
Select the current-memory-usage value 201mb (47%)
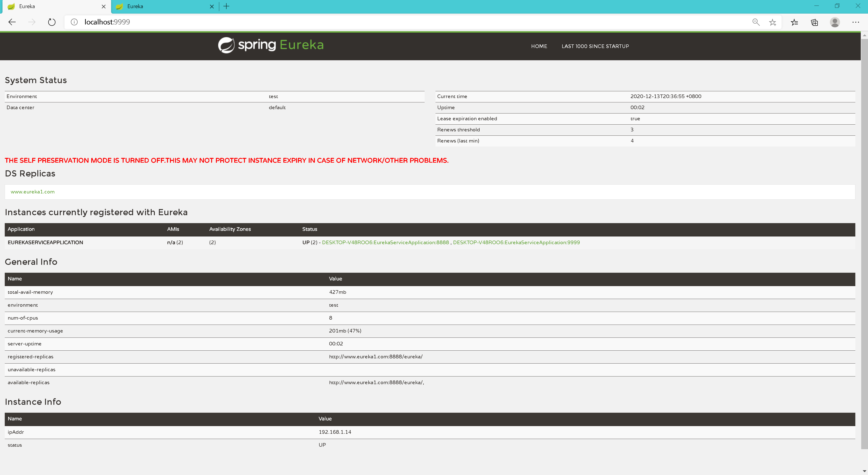[345, 331]
